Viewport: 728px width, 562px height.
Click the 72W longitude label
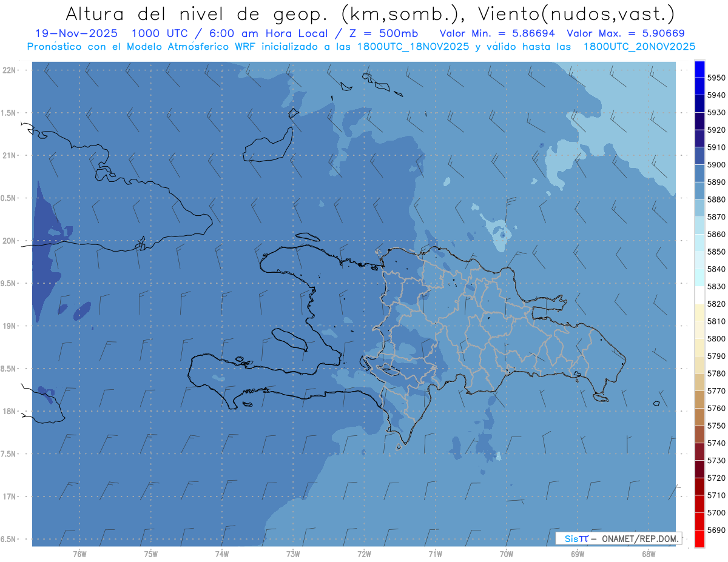(364, 554)
